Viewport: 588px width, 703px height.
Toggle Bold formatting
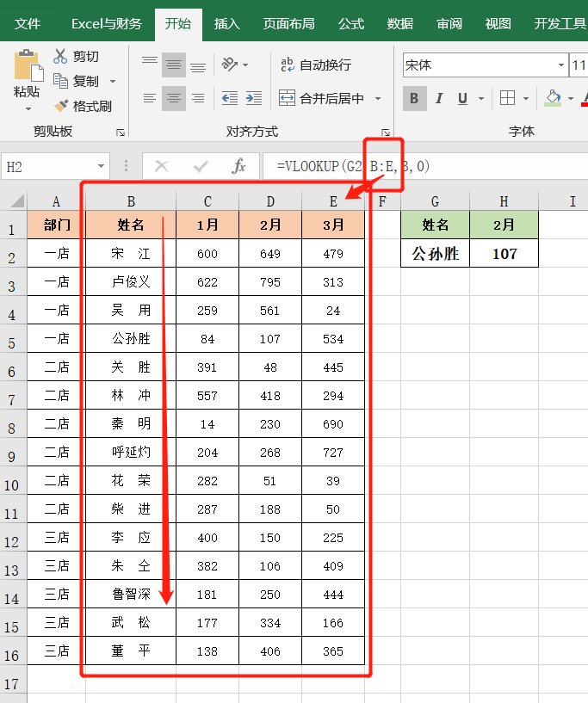coord(414,98)
